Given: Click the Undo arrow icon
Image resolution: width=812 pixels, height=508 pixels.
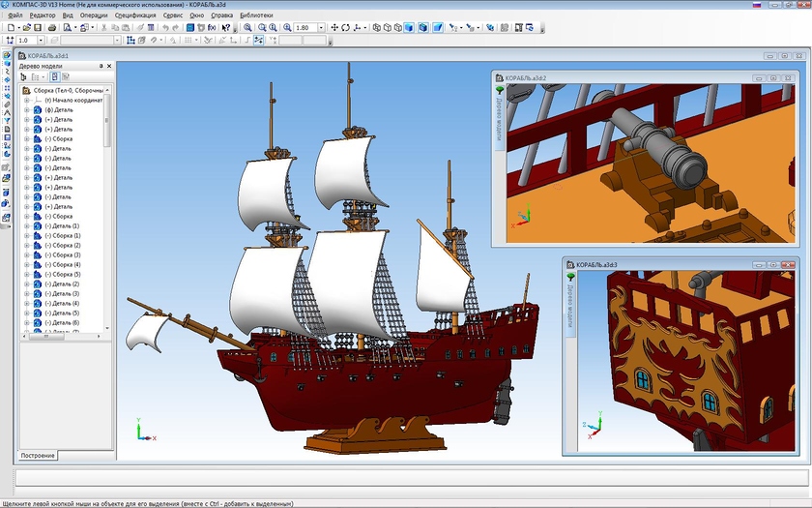Looking at the screenshot, I should coord(165,28).
